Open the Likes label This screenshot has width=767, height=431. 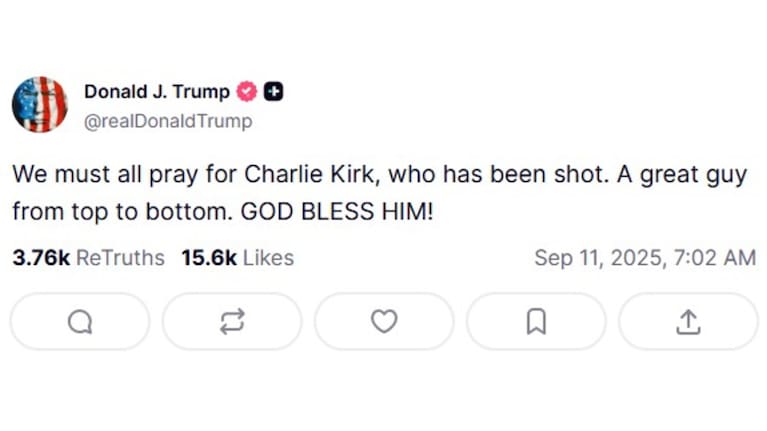coord(268,258)
